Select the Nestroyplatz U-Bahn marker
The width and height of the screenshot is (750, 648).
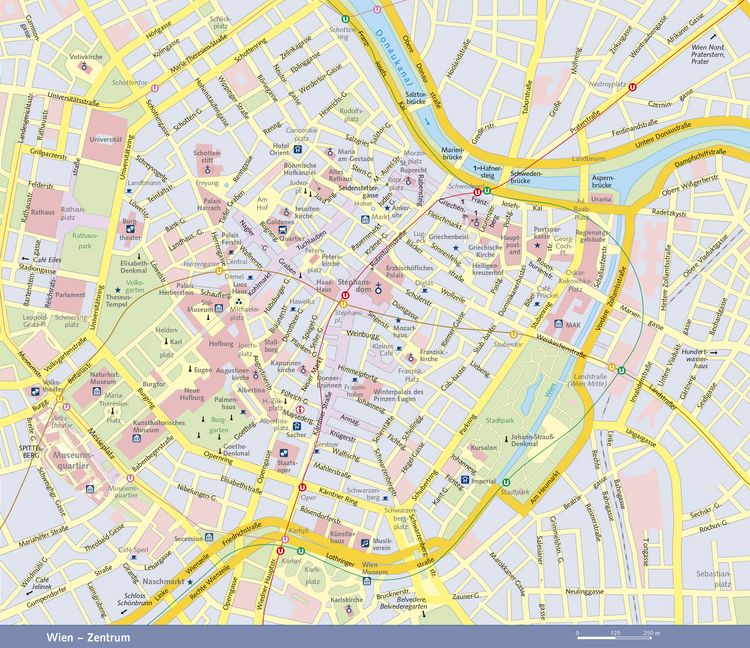[x=633, y=87]
